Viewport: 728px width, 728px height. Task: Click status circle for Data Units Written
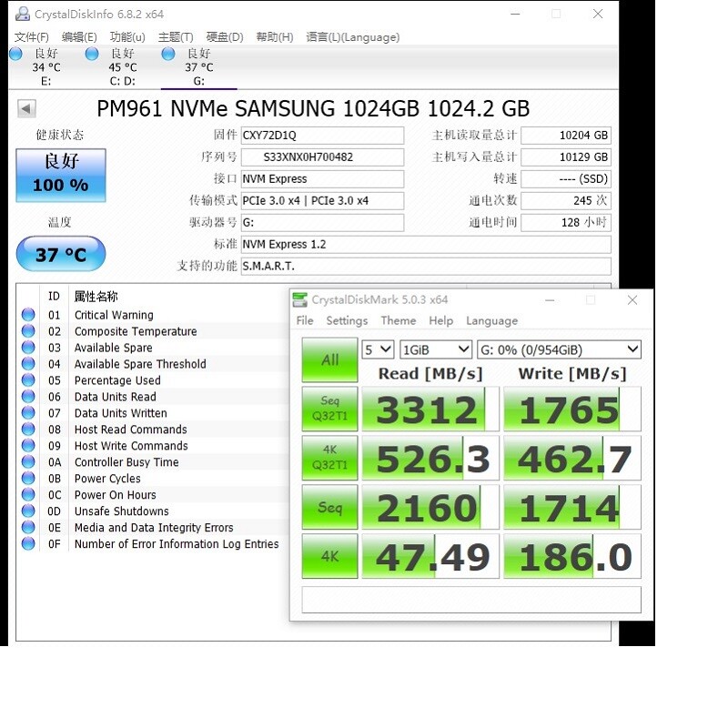coord(28,413)
